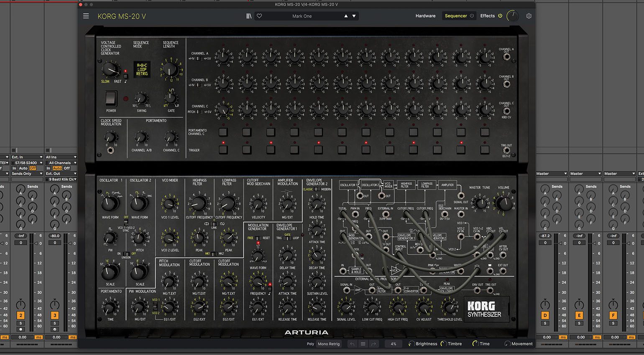This screenshot has width=644, height=355.
Task: Click the master output knob beside Effects
Action: 512,16
